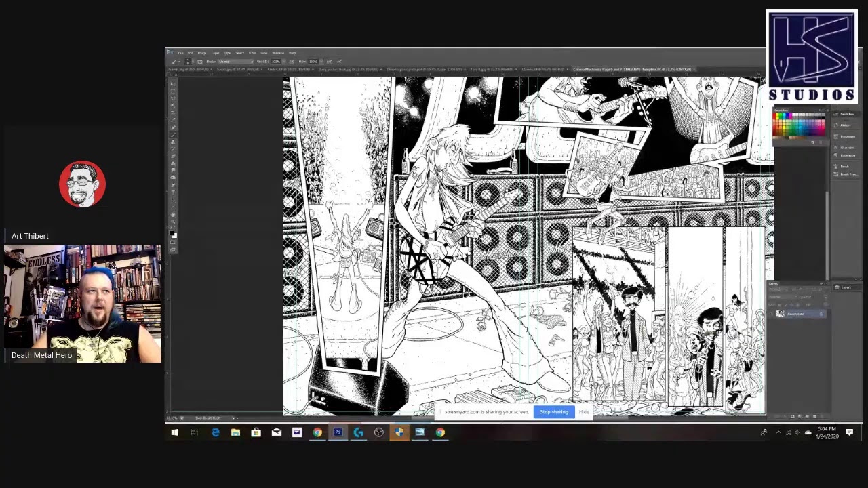The image size is (868, 488).
Task: Expand the Opacity value dropdown arrow
Action: pyautogui.click(x=283, y=62)
